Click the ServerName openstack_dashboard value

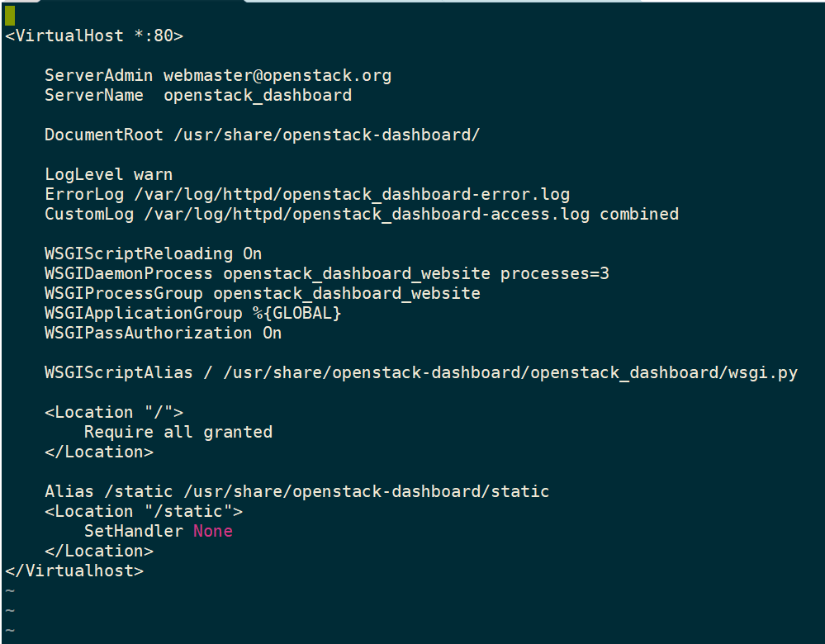pyautogui.click(x=258, y=95)
